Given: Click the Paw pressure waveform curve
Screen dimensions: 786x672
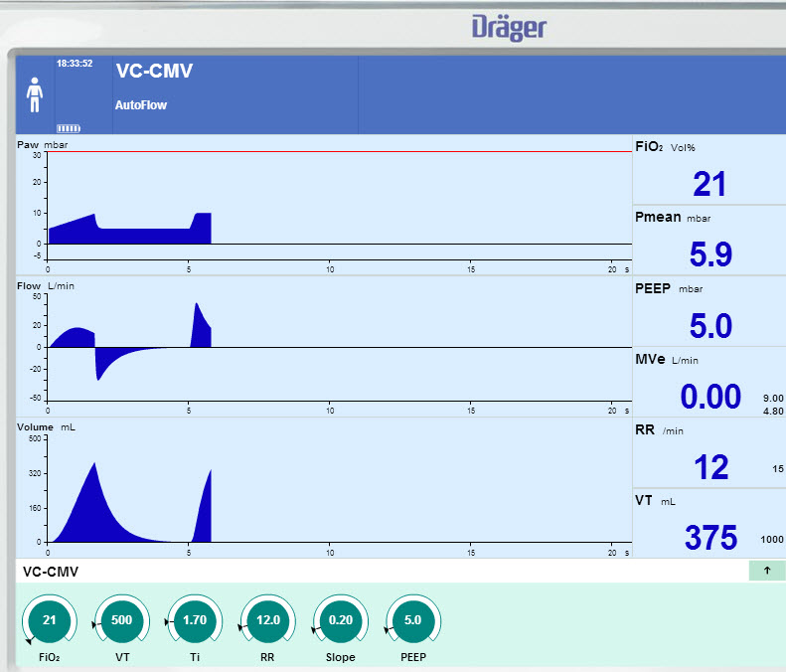Looking at the screenshot, I should (x=130, y=235).
